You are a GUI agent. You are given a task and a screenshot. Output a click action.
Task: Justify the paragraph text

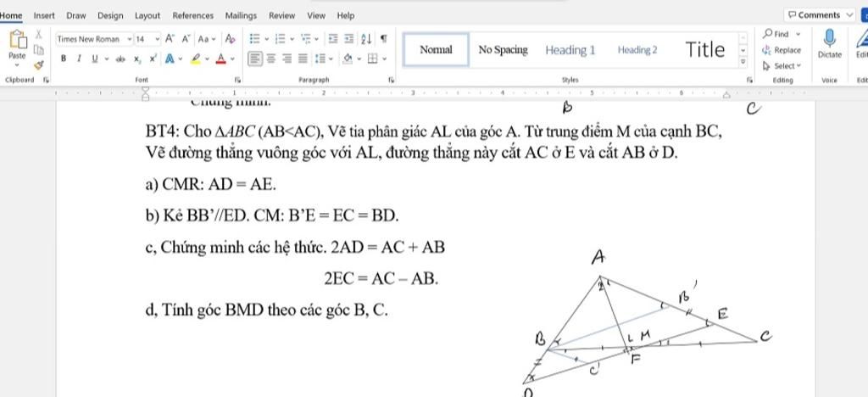coord(303,59)
